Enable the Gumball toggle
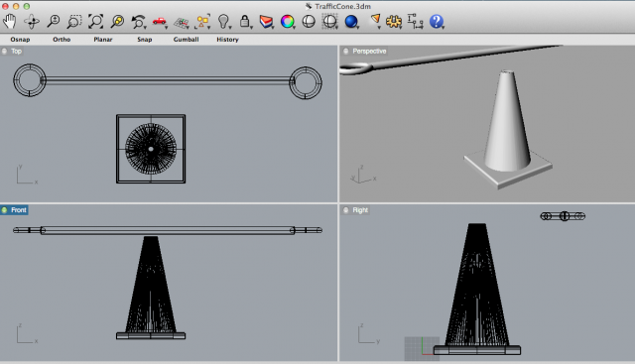 [186, 40]
